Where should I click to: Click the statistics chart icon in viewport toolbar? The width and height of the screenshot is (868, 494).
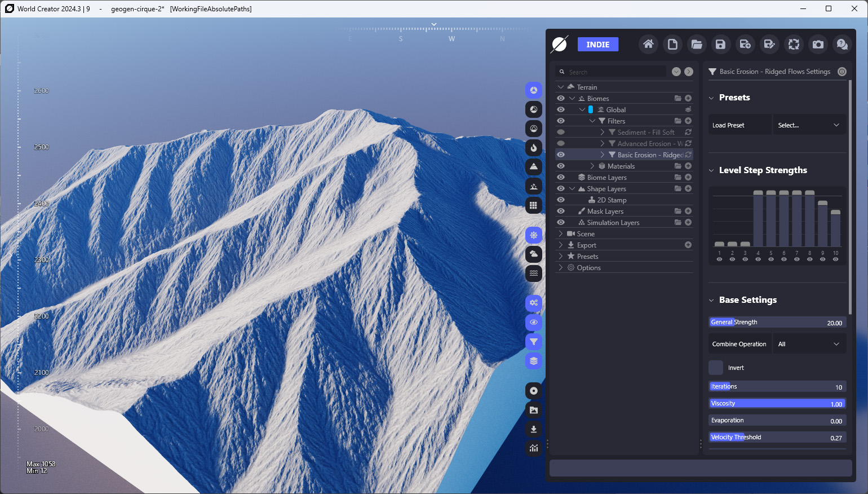pyautogui.click(x=534, y=448)
